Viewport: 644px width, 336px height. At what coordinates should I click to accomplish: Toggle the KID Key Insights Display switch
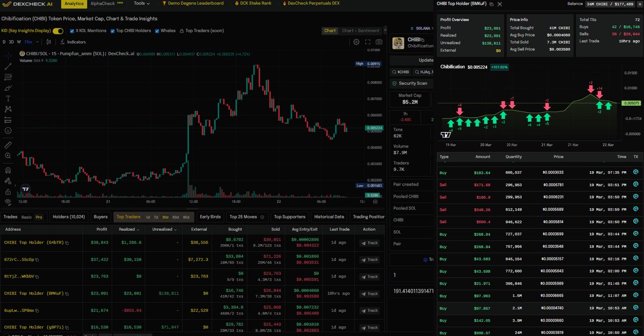coord(58,31)
